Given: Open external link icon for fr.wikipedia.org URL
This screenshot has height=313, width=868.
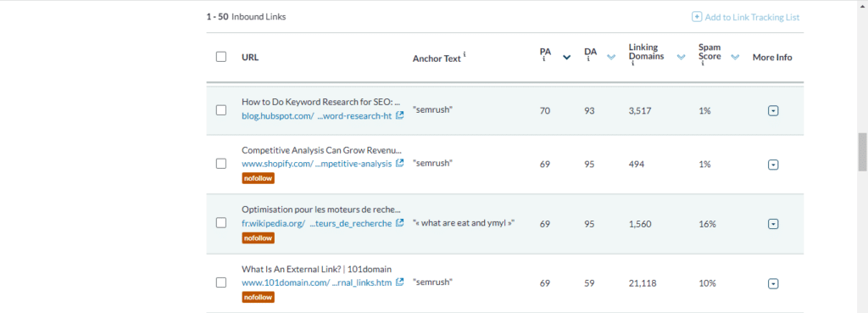Looking at the screenshot, I should (400, 223).
